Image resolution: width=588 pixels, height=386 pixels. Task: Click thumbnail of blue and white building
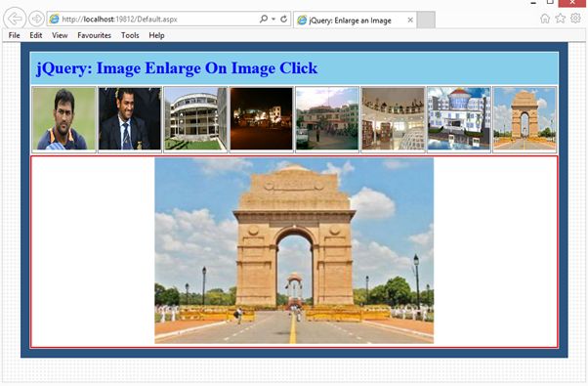tap(459, 118)
